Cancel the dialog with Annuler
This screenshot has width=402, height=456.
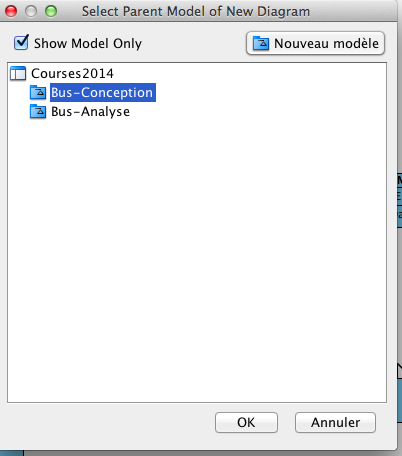point(335,422)
